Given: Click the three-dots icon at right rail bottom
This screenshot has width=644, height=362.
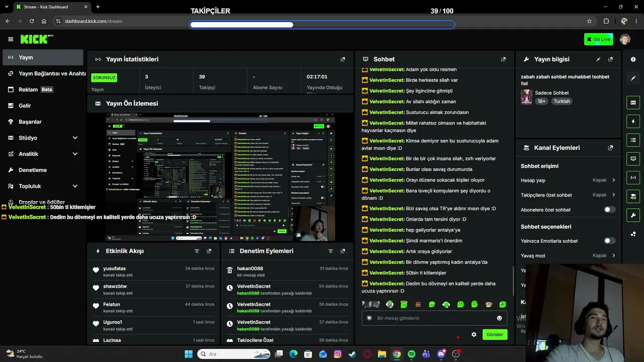Looking at the screenshot, I should (633, 234).
